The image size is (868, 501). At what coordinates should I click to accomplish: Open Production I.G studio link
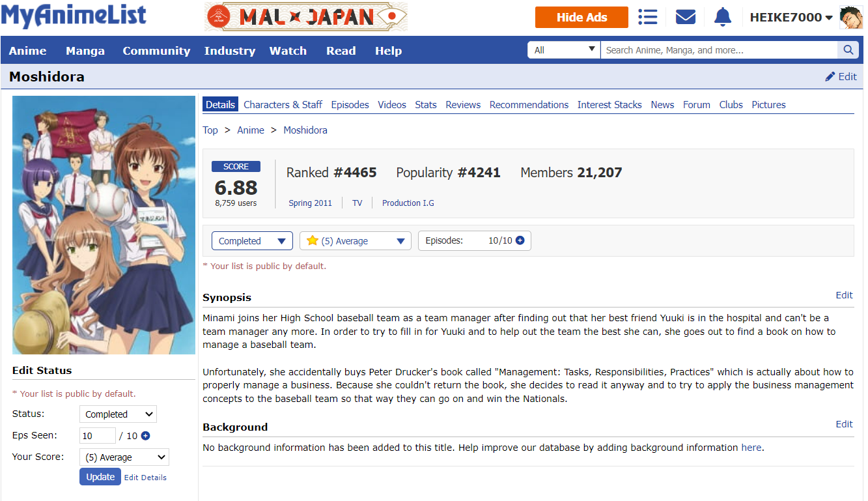(408, 203)
